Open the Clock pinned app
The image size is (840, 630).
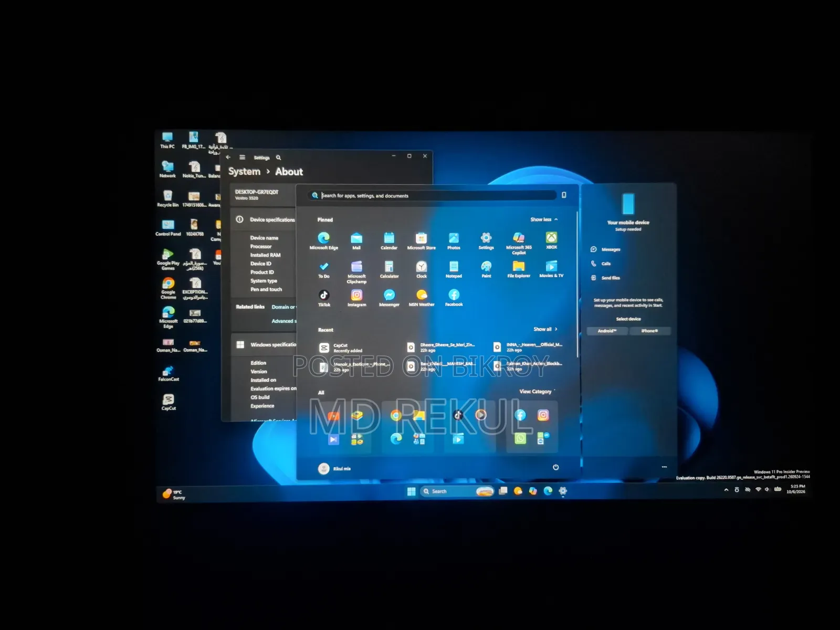[x=422, y=269]
